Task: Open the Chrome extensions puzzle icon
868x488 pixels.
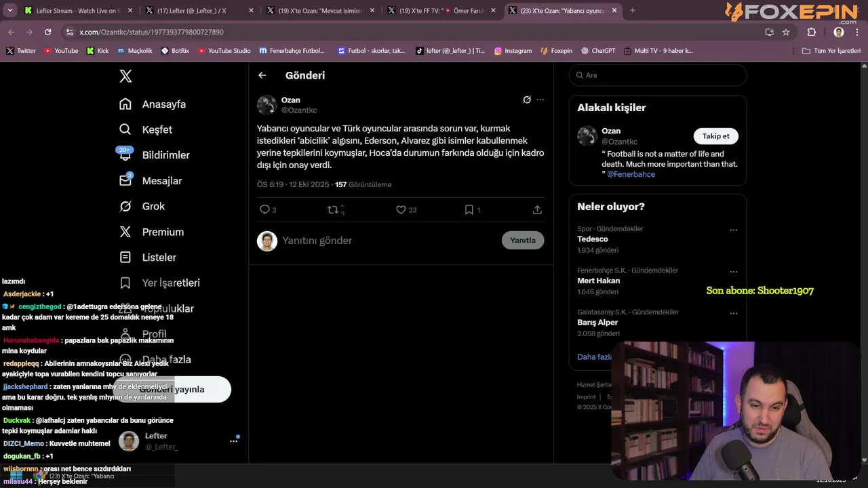Action: click(x=812, y=32)
